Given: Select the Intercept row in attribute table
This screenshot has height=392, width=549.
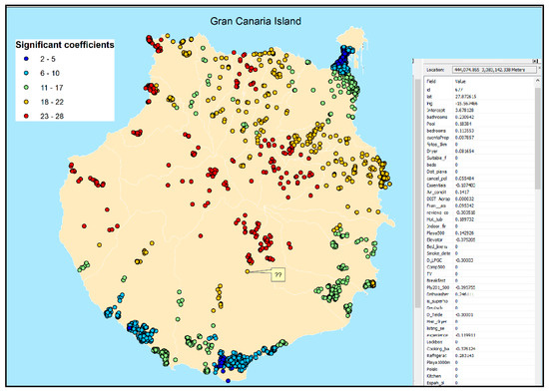Looking at the screenshot, I should click(x=480, y=110).
